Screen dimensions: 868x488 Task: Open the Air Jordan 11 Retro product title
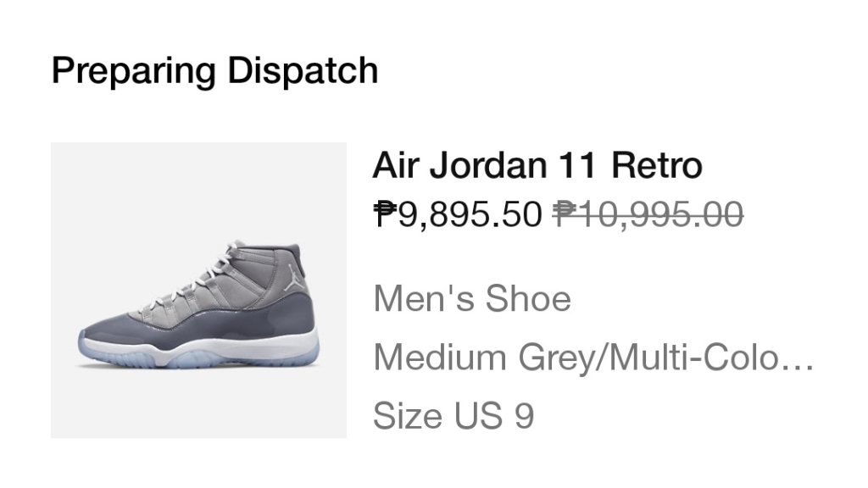click(537, 164)
